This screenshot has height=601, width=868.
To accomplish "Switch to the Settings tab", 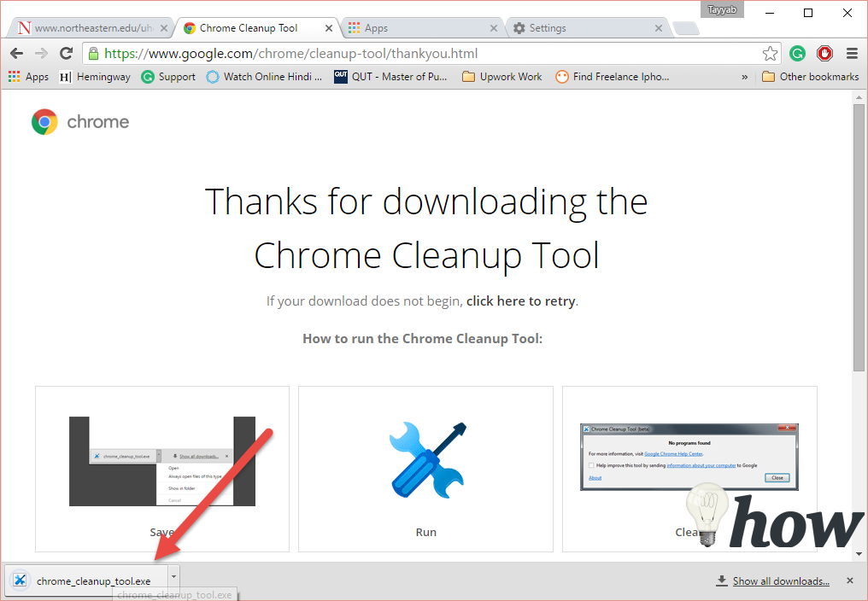I will [x=587, y=27].
